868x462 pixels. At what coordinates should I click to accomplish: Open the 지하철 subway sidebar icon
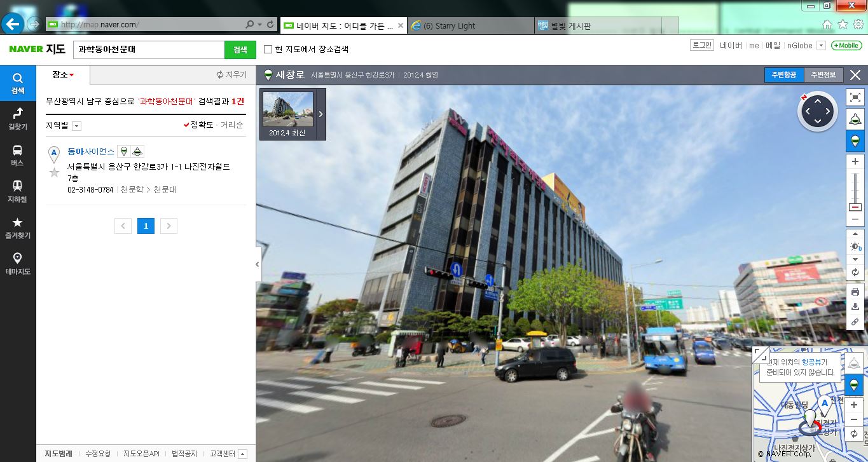coord(18,191)
